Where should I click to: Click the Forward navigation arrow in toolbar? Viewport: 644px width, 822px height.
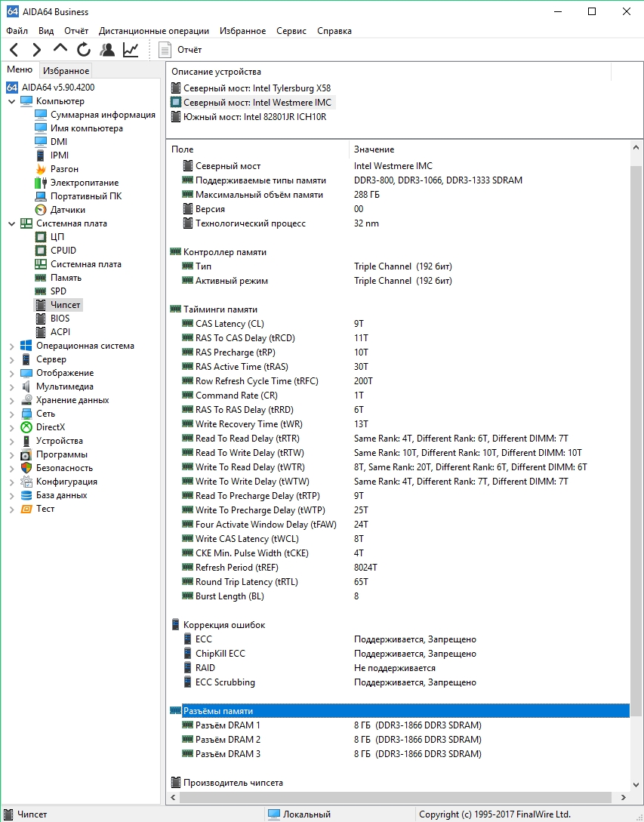coord(37,50)
